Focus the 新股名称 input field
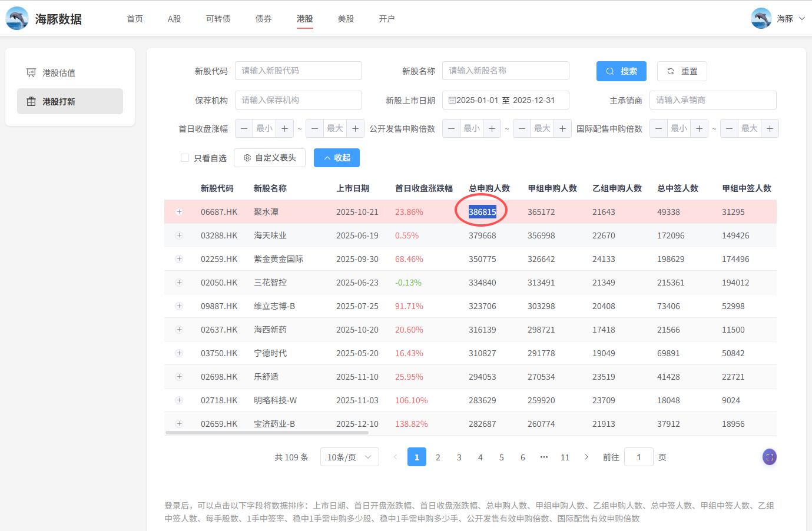The image size is (812, 531). [506, 71]
